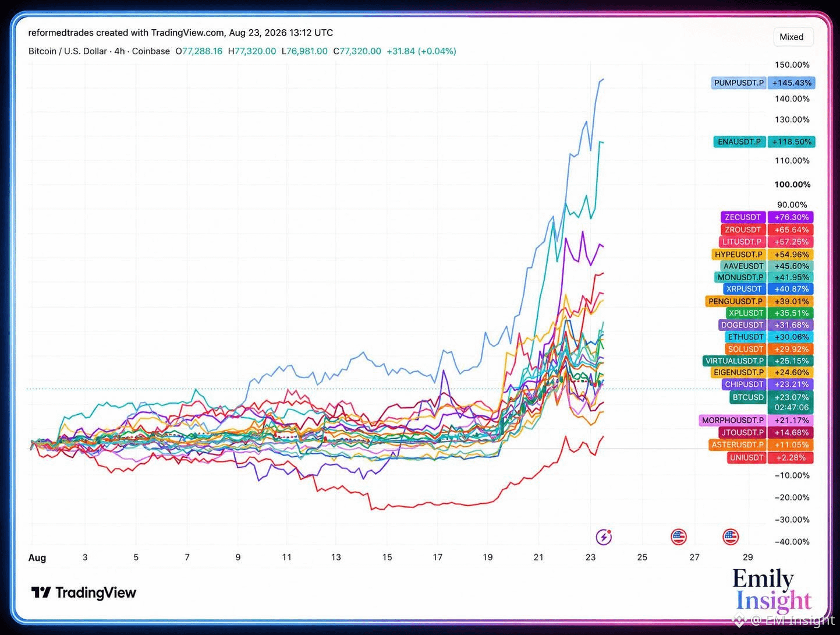Click the Bitcoin / U.S. Dollar title
Viewport: 840px width, 635px height.
(x=68, y=51)
